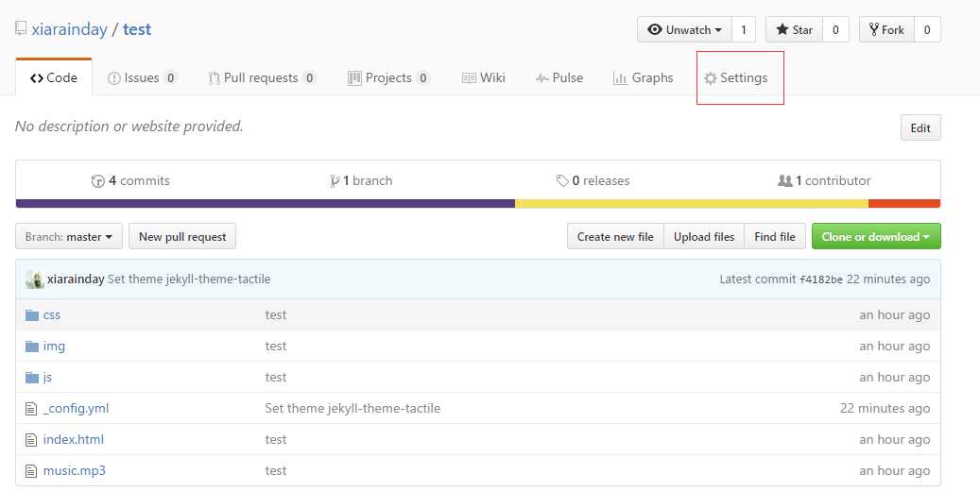Open the img folder name
Screen dimensions: 980x491
54,347
